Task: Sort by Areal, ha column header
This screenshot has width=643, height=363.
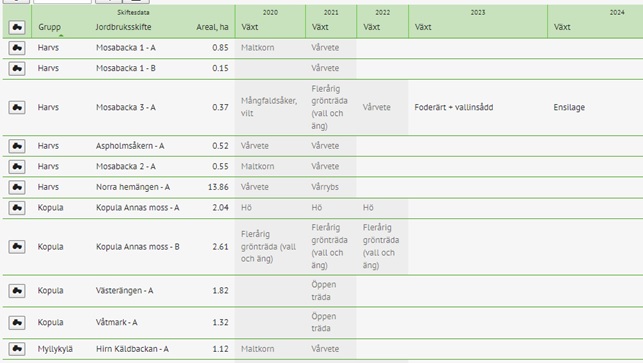Action: point(212,27)
